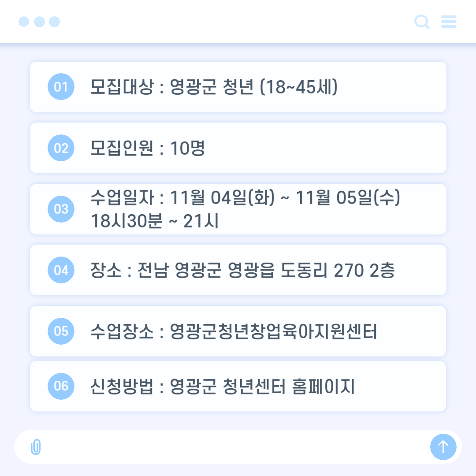Click the paperclip attachment icon

point(36,447)
